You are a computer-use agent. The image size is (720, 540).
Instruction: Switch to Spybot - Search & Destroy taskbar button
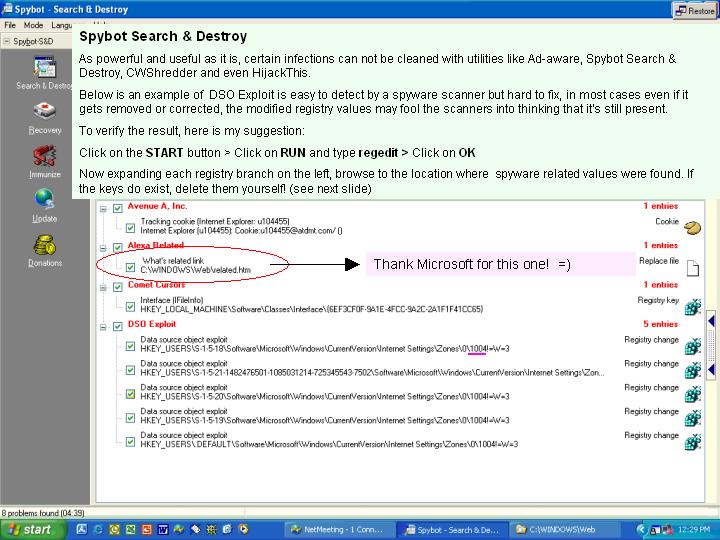(452, 529)
